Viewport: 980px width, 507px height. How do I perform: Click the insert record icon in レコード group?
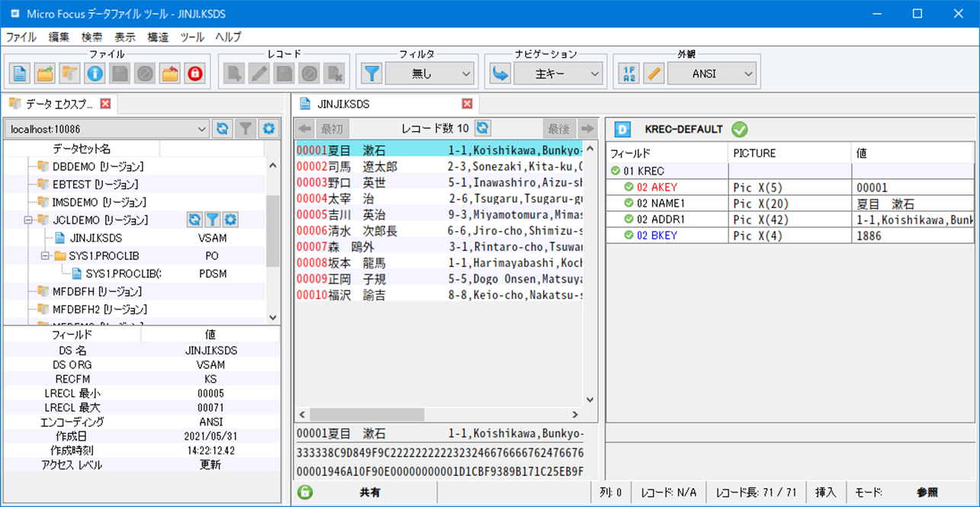pyautogui.click(x=234, y=73)
